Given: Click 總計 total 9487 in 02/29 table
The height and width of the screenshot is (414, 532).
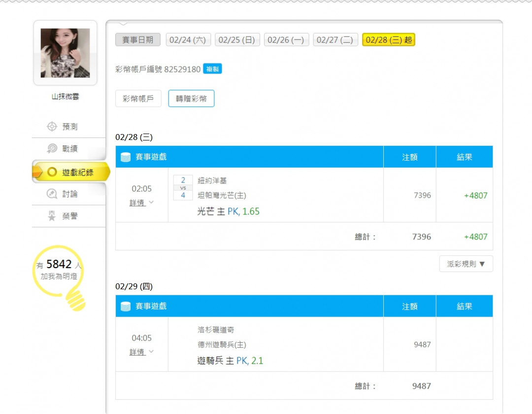Looking at the screenshot, I should pos(421,386).
